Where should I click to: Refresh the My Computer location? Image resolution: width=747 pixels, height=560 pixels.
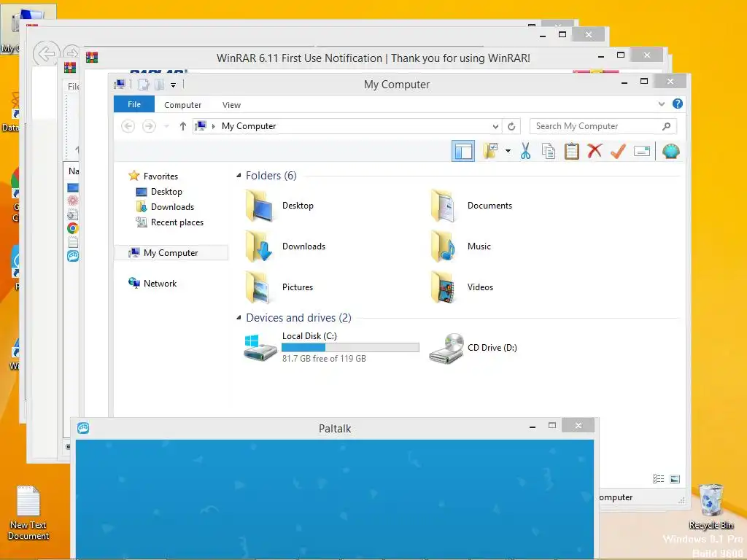coord(511,126)
